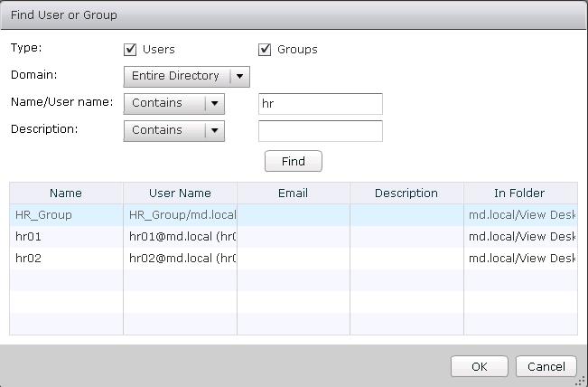
Task: Uncheck the Users checkbox
Action: tap(130, 50)
